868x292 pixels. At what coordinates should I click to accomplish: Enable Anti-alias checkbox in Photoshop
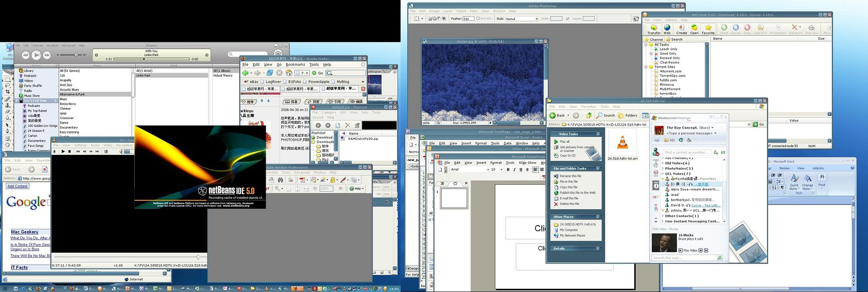(478, 19)
